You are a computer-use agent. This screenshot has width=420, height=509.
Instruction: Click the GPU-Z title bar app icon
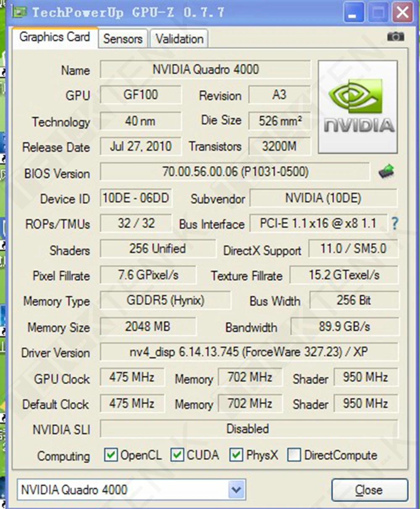pos(19,12)
